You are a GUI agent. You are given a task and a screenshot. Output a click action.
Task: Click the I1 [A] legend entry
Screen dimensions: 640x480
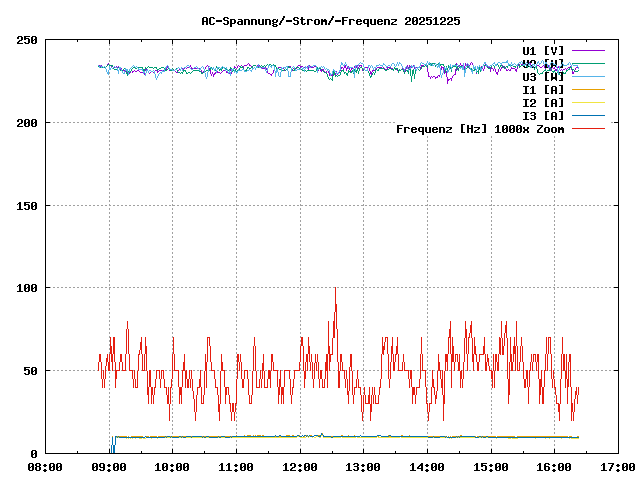(543, 89)
